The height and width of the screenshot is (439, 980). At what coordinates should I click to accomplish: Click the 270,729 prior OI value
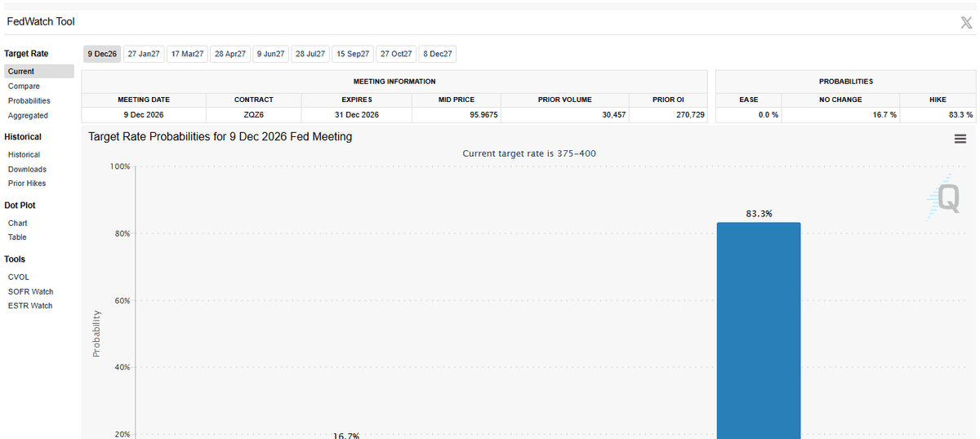coord(693,115)
